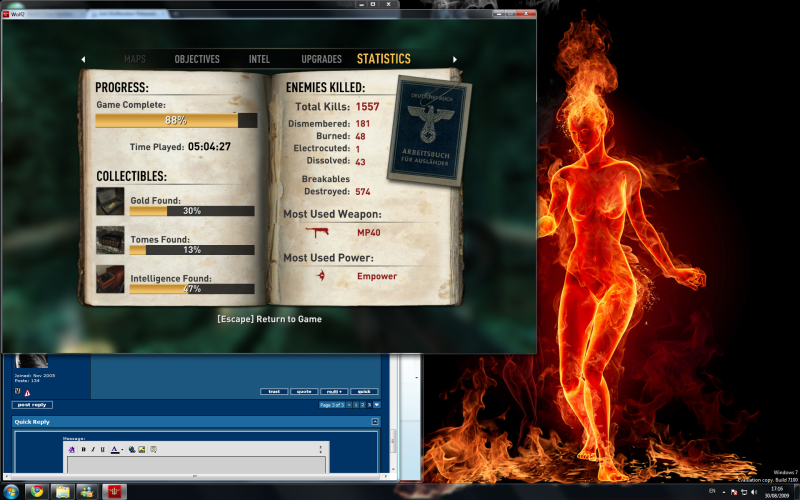
Task: Click the Gold Found chest thumbnail
Action: 110,201
